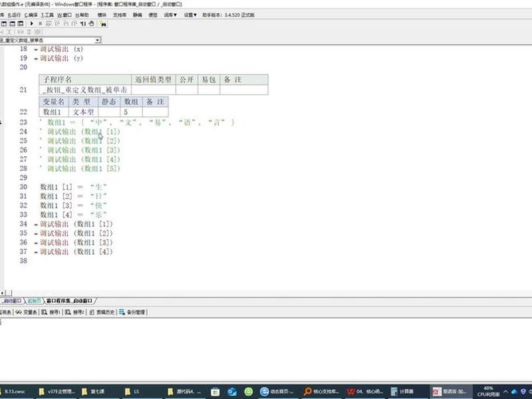Click the binoculars find icon in toolbar
532x399 pixels.
pos(103,24)
